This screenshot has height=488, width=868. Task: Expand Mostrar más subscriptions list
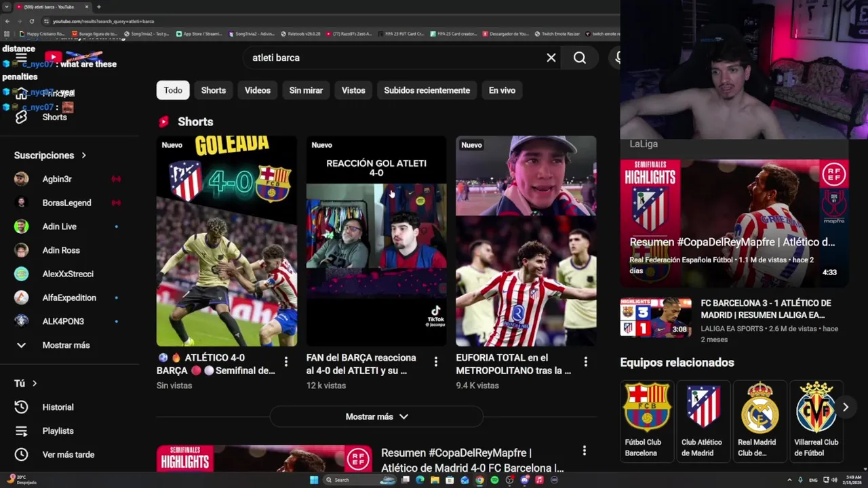(x=66, y=345)
